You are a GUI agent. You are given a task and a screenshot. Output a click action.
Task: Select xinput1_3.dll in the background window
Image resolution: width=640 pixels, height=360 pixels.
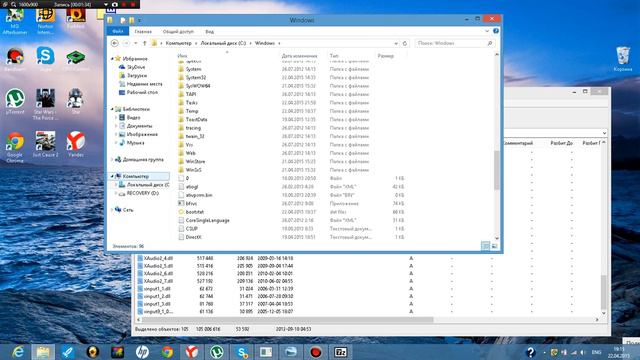pyautogui.click(x=157, y=304)
